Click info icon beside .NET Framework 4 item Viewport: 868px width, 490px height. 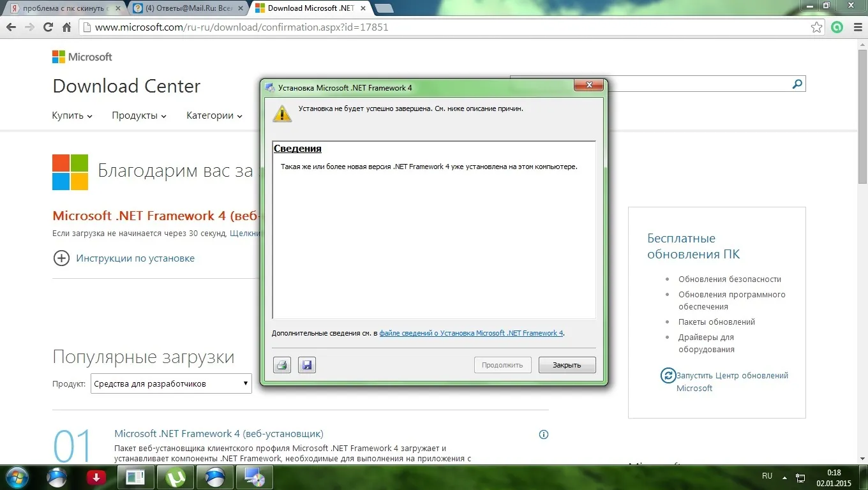tap(544, 434)
